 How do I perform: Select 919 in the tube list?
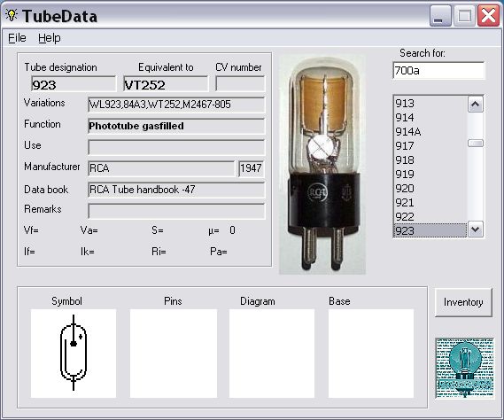coord(430,174)
